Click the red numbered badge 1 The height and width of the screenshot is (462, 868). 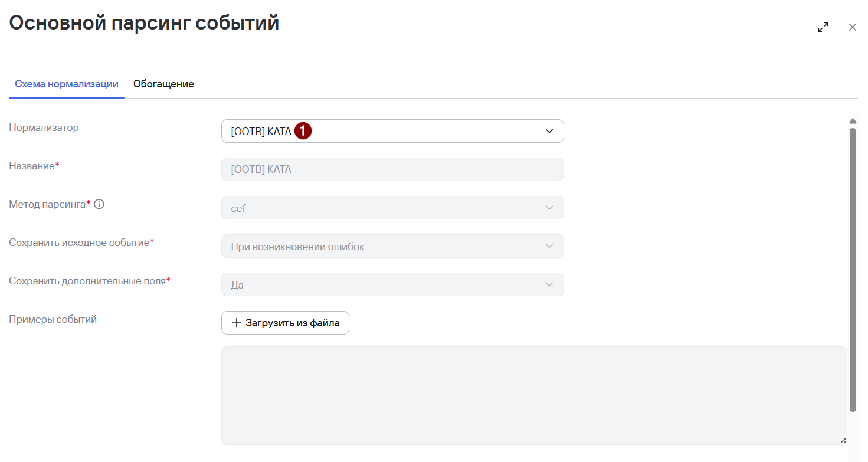pyautogui.click(x=303, y=131)
